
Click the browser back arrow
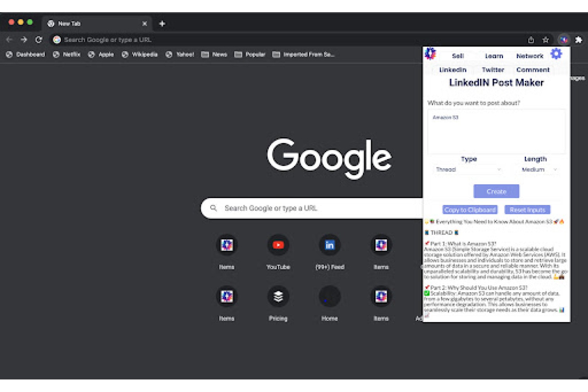pyautogui.click(x=9, y=40)
